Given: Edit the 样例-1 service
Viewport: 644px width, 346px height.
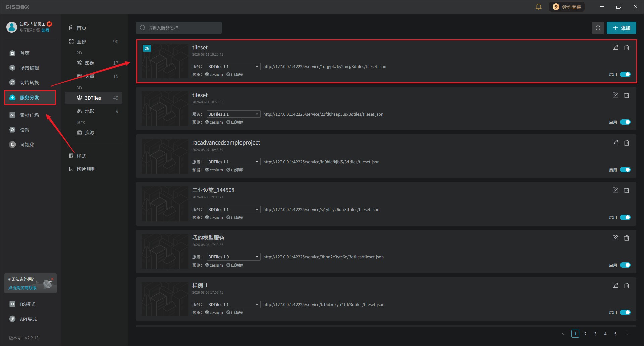Looking at the screenshot, I should coord(615,285).
